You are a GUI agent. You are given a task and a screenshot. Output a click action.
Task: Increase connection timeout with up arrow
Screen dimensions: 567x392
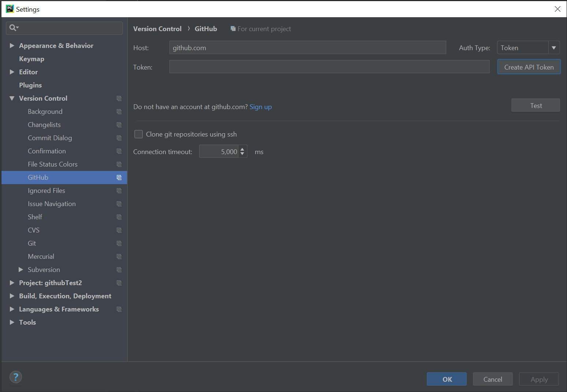[242, 149]
